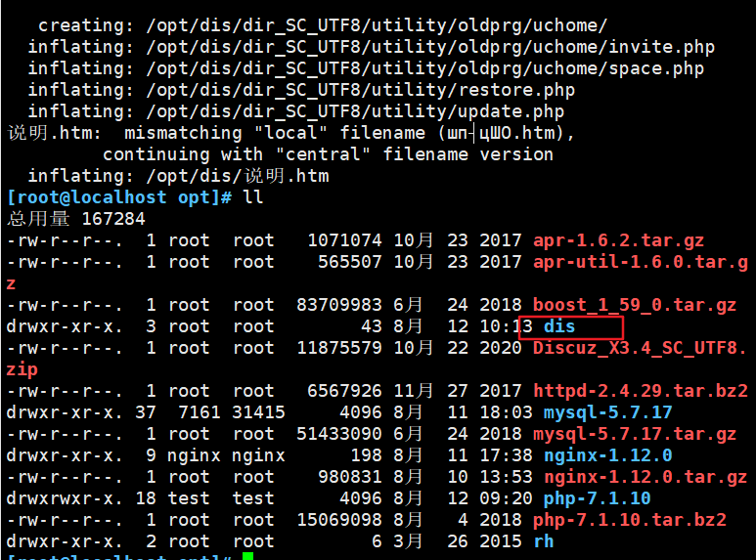Select the apr-1.6.2.tar.gz filename
Viewport: 756px width, 560px height.
618,240
